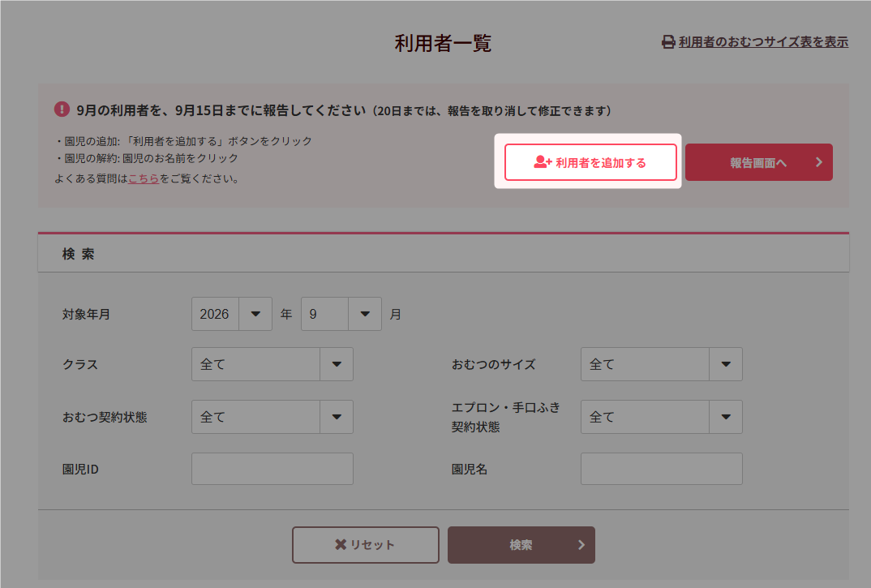Viewport: 871px width, 588px height.
Task: Click the red exclamation alert icon
Action: tap(62, 109)
